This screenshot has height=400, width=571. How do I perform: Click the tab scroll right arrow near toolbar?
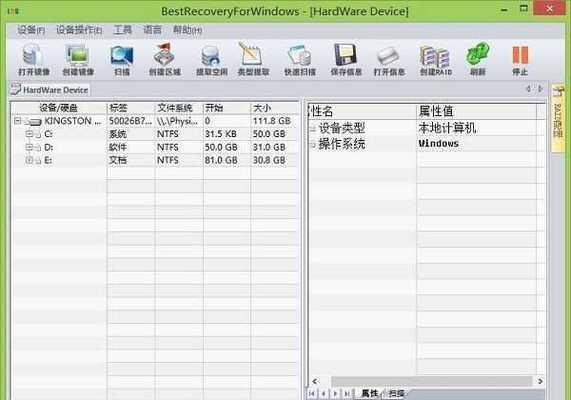tap(540, 89)
